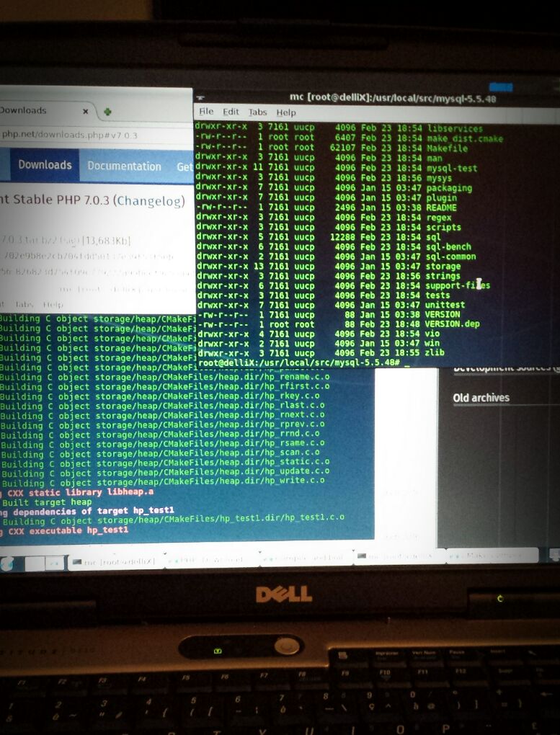560x735 pixels.
Task: Click the sql-common directory row
Action: (x=336, y=257)
